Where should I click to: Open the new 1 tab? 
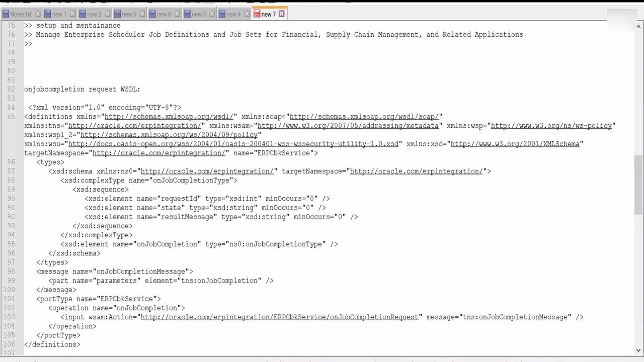tap(59, 14)
